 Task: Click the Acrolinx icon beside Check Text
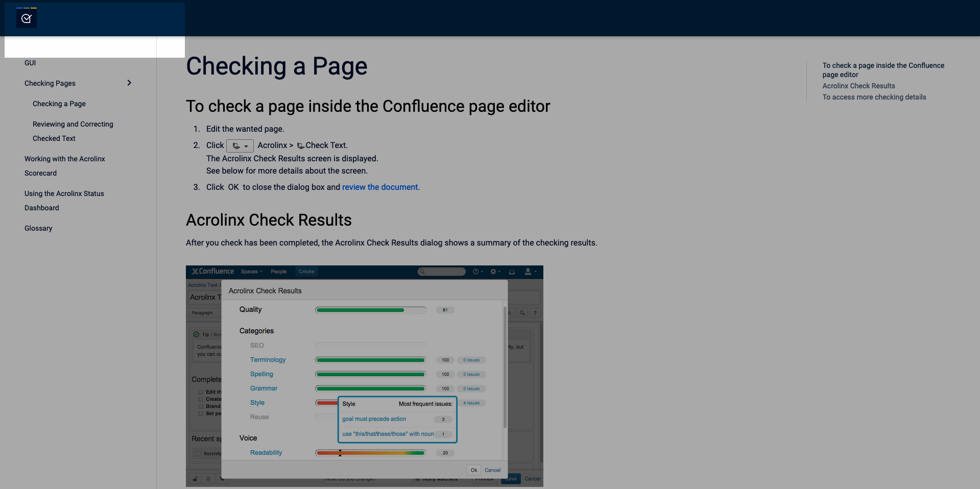[300, 146]
